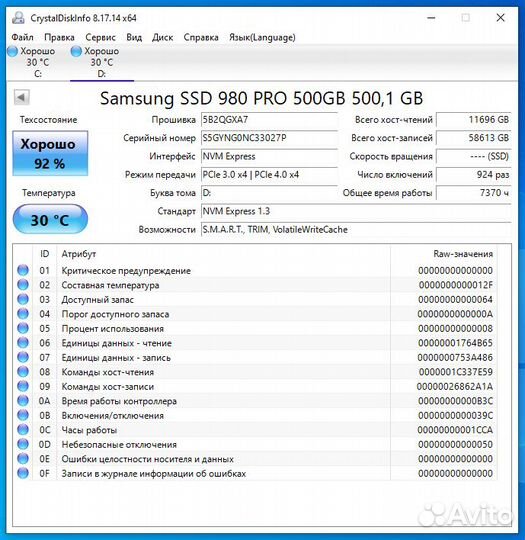
Task: Click total host reads value 11696 GB
Action: click(474, 120)
